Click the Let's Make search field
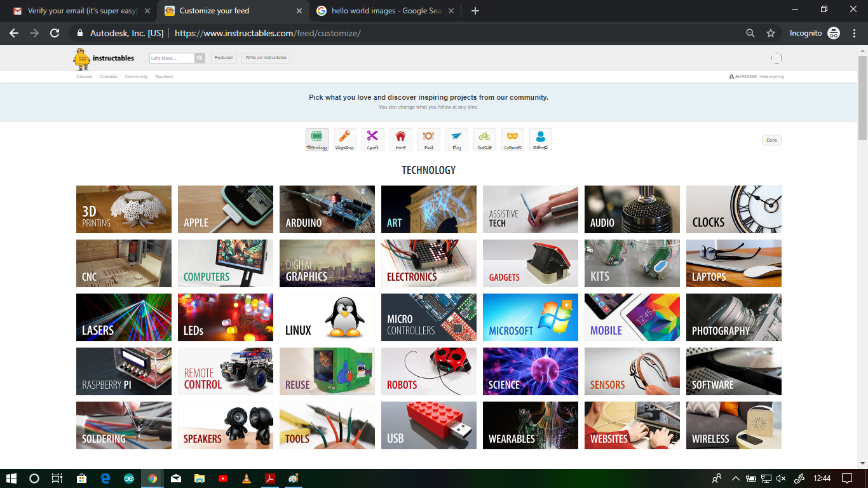868x488 pixels. click(x=172, y=58)
